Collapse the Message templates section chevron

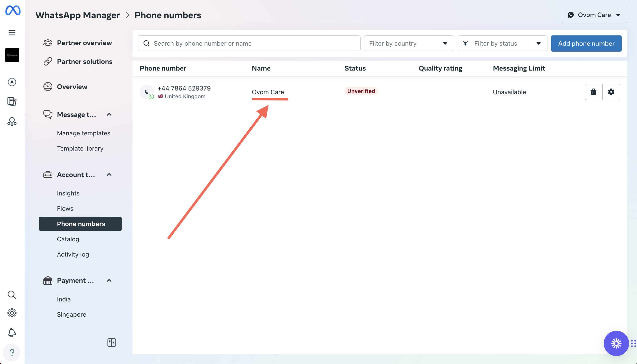[109, 114]
